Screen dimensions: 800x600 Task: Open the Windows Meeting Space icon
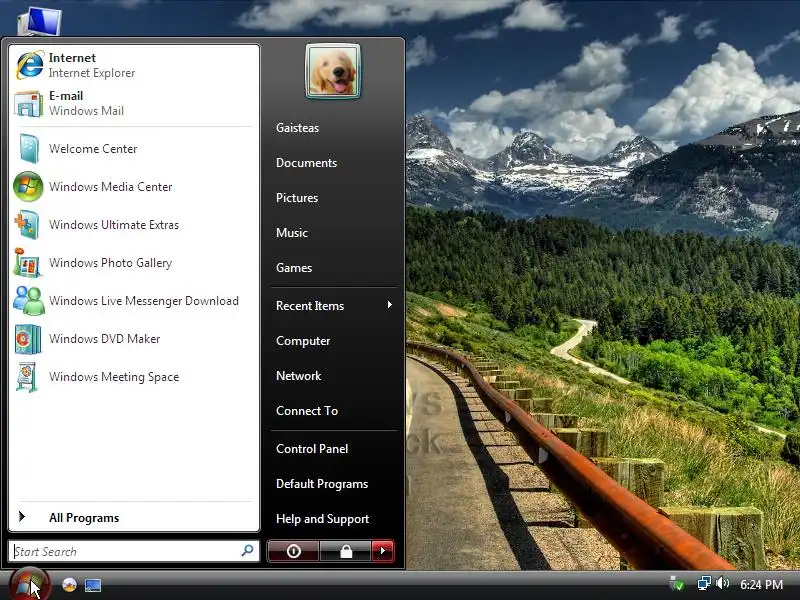[x=27, y=377]
